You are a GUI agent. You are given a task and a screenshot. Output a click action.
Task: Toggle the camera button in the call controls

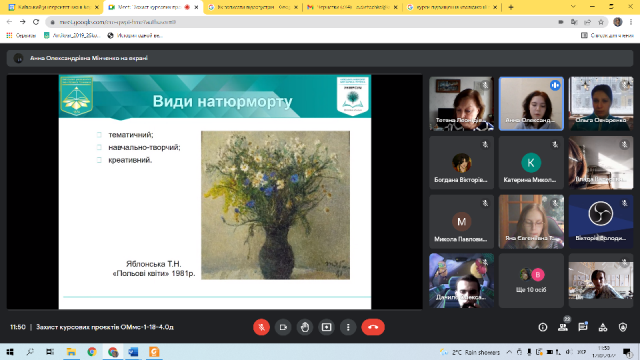click(283, 327)
